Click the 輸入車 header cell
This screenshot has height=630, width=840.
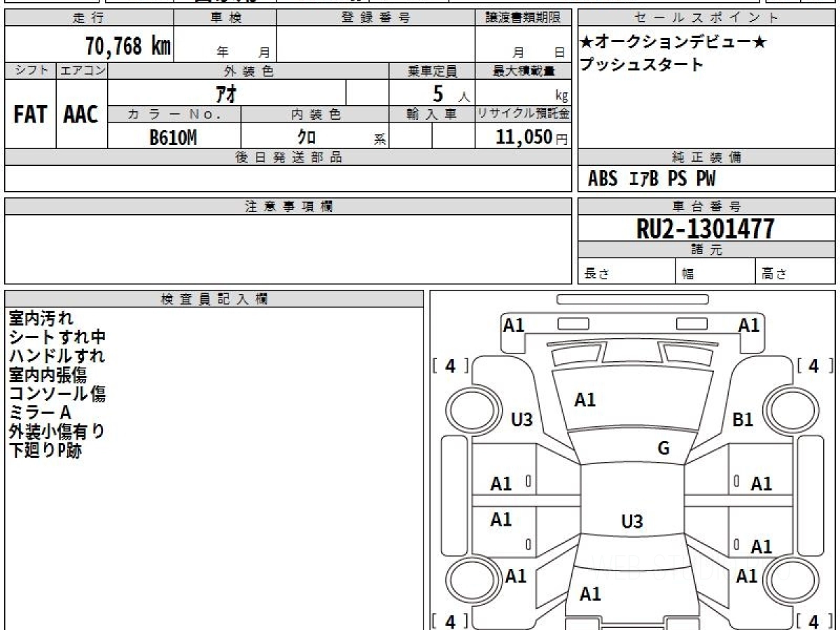coord(432,114)
